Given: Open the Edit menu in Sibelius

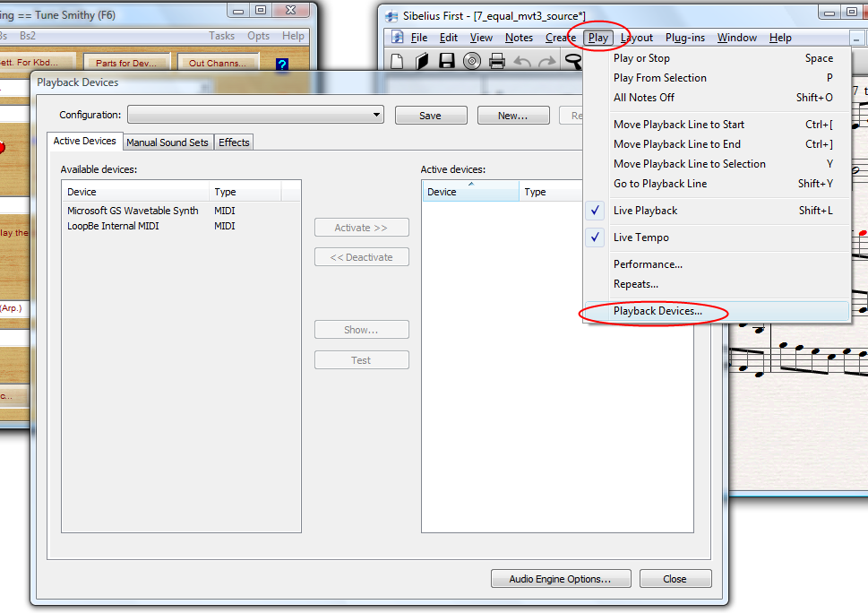Looking at the screenshot, I should (449, 38).
